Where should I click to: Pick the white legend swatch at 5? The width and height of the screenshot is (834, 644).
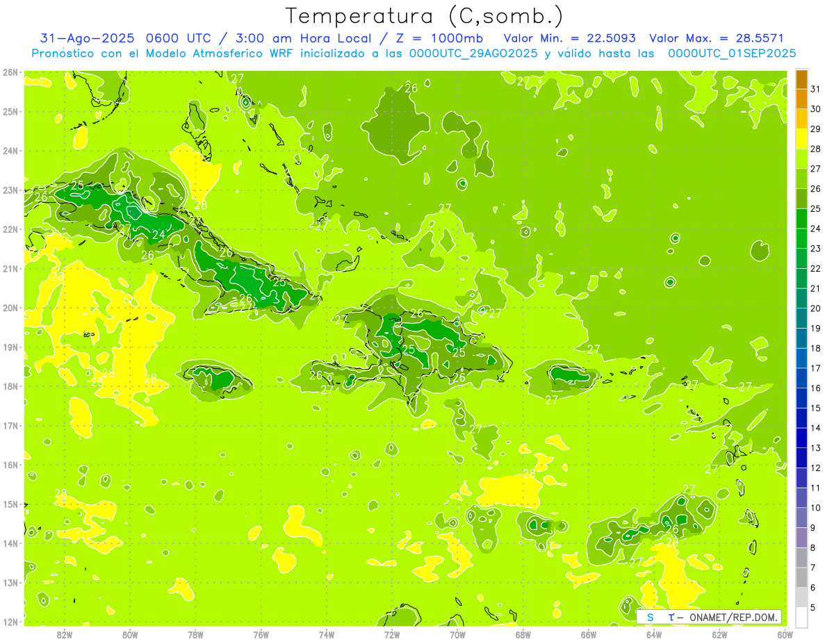pos(801,617)
